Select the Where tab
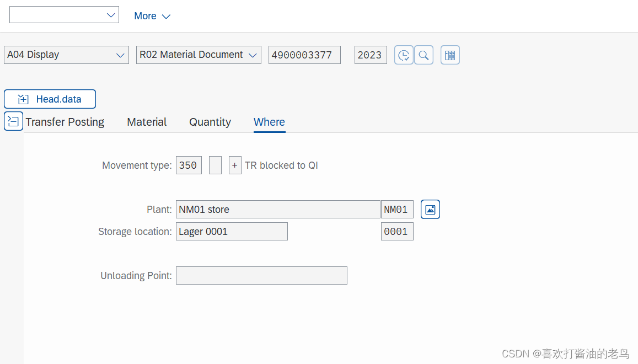Image resolution: width=638 pixels, height=364 pixels. 269,122
